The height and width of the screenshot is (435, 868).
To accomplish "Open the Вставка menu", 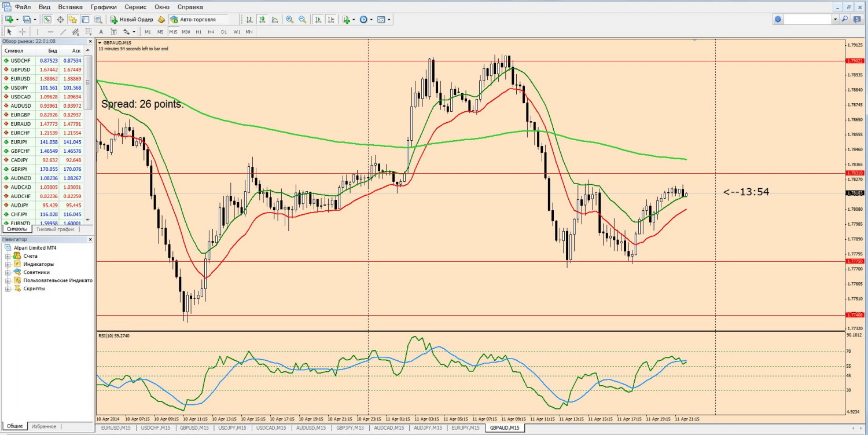I will tap(71, 7).
